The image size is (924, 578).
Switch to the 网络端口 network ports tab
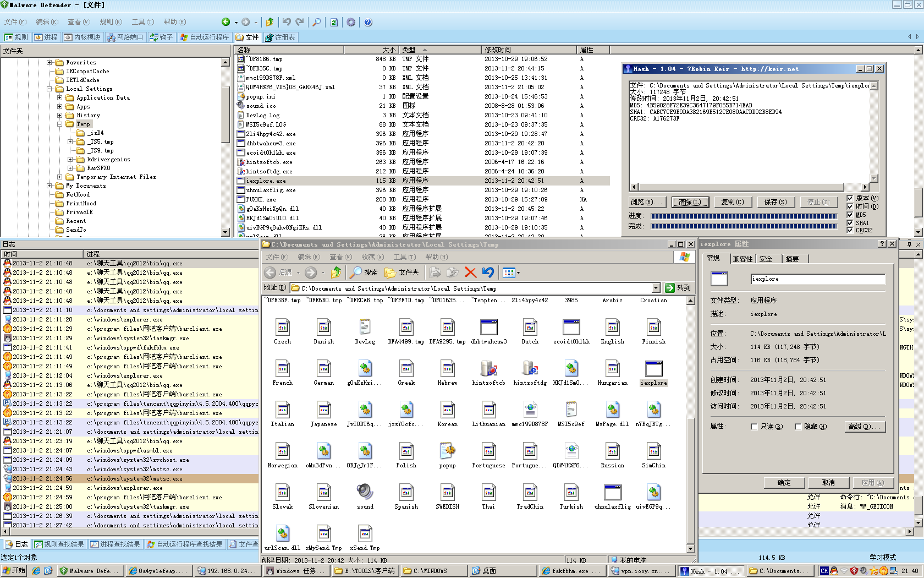point(125,37)
